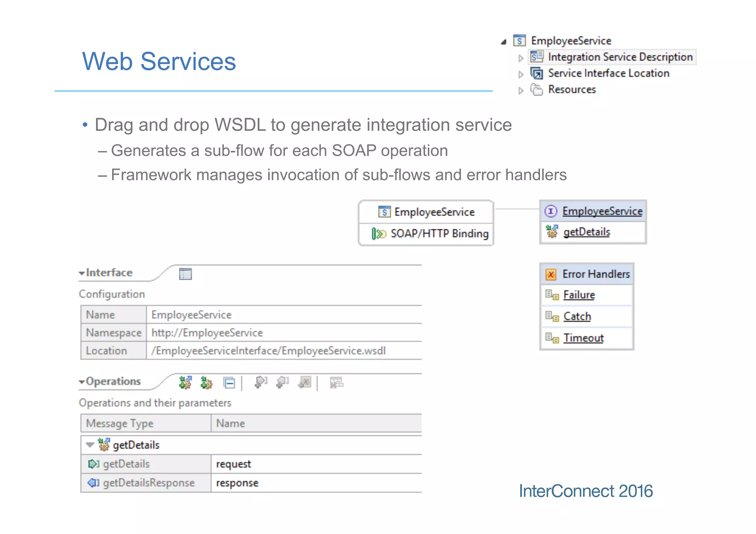Click the Message Type column header

(146, 423)
